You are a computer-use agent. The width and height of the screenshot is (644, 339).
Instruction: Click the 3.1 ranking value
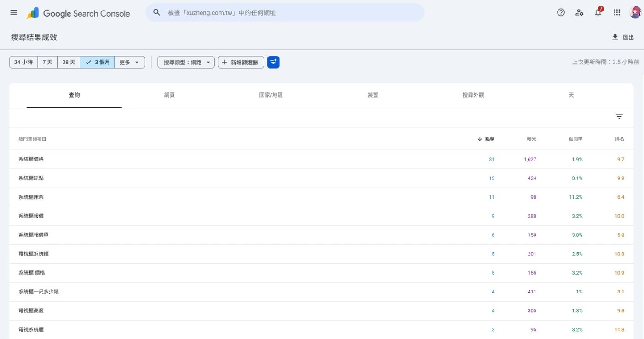point(621,292)
